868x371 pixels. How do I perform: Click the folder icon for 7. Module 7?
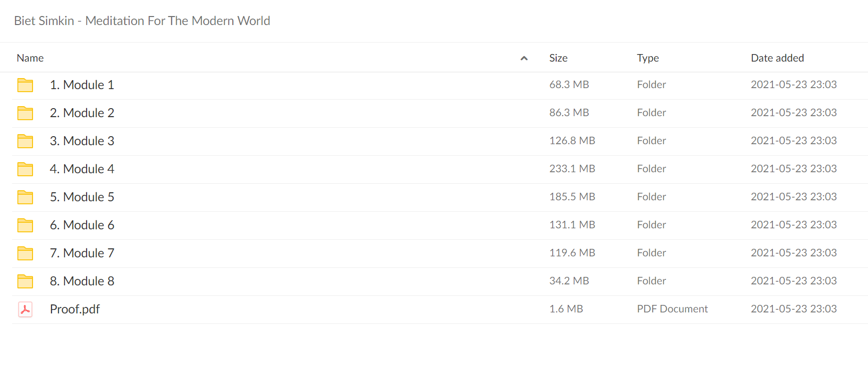tap(25, 253)
